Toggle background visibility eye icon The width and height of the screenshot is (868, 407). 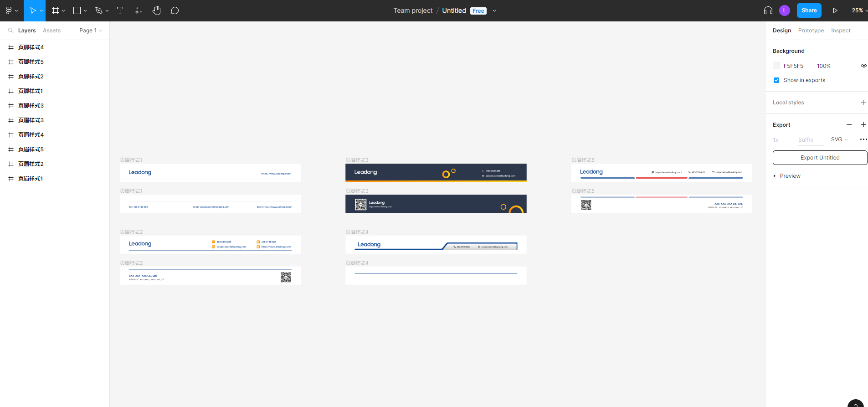pos(863,66)
